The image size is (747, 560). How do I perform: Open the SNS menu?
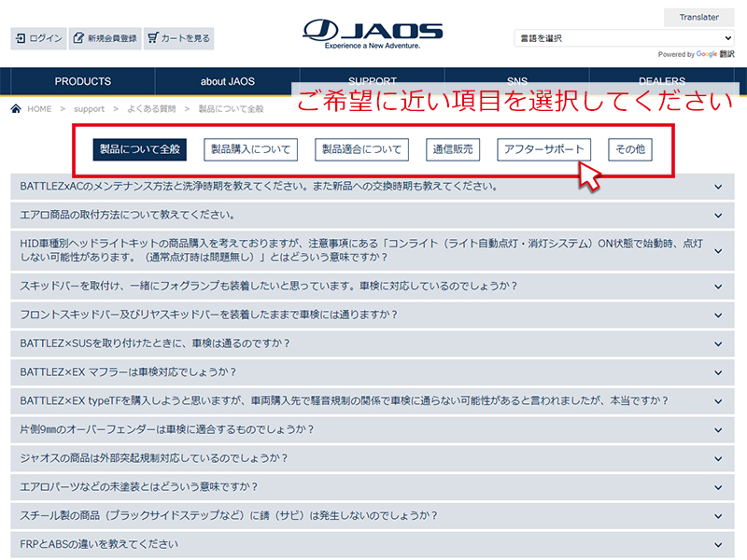tap(517, 80)
